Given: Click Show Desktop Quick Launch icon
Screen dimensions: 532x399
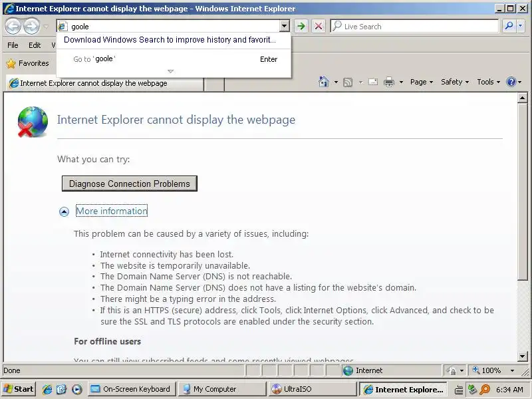Looking at the screenshot, I should click(x=62, y=389).
